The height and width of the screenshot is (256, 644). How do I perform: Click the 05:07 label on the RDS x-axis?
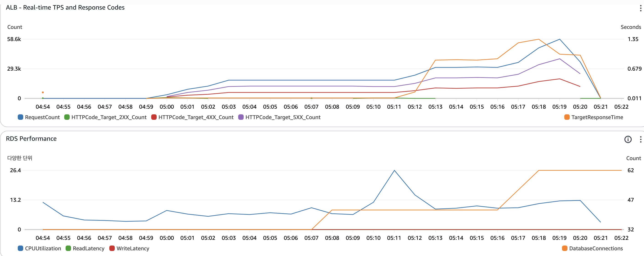311,238
